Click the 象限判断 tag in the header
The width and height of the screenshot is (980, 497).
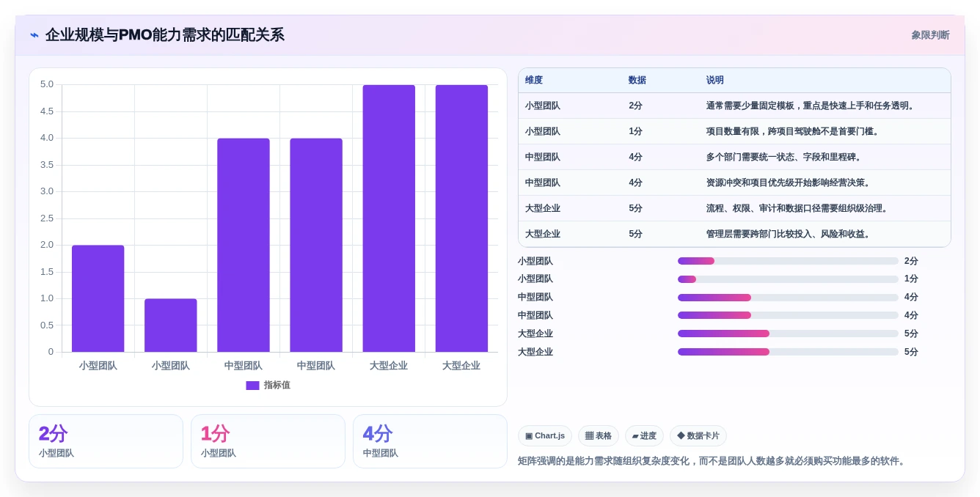[x=930, y=35]
